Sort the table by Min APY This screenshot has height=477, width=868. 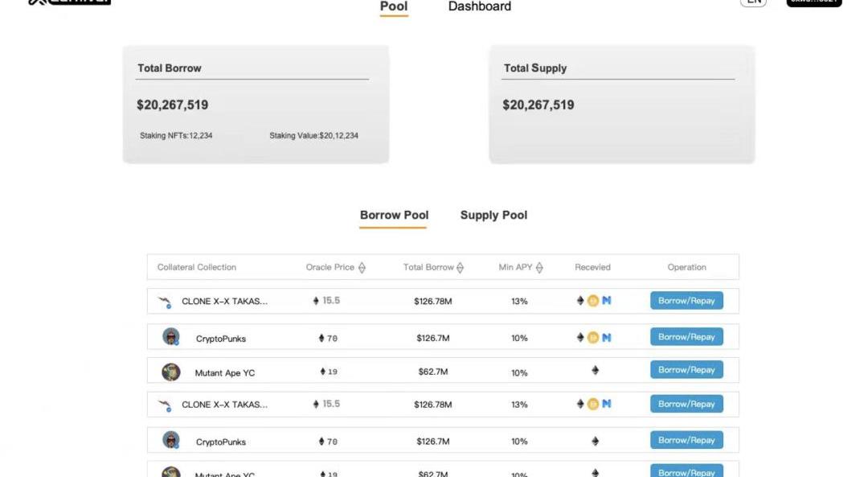[x=539, y=268]
